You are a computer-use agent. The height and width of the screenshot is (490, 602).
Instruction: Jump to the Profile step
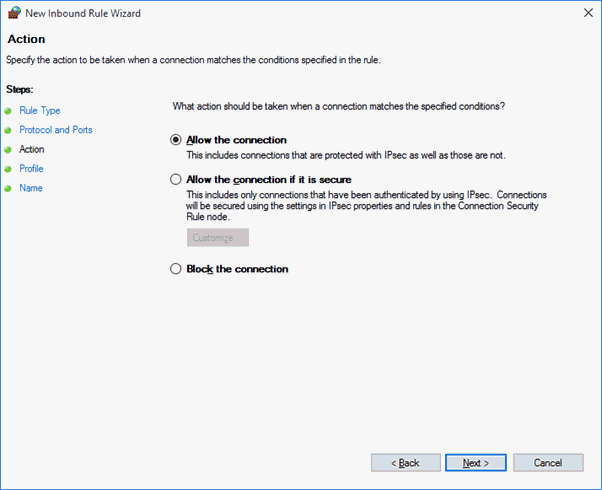[31, 169]
